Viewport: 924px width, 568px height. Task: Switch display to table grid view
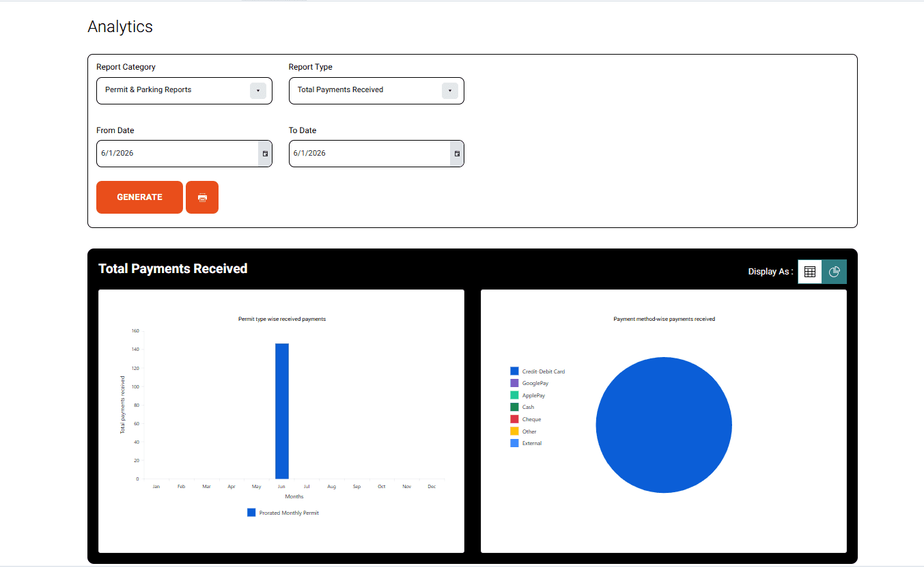(810, 272)
